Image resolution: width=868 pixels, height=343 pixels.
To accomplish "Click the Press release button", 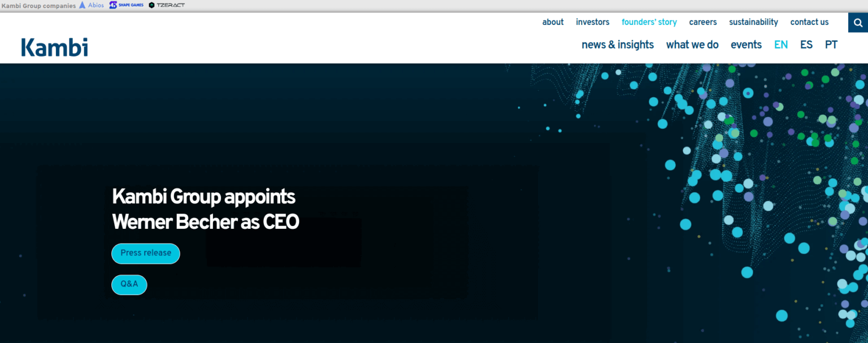I will 146,253.
